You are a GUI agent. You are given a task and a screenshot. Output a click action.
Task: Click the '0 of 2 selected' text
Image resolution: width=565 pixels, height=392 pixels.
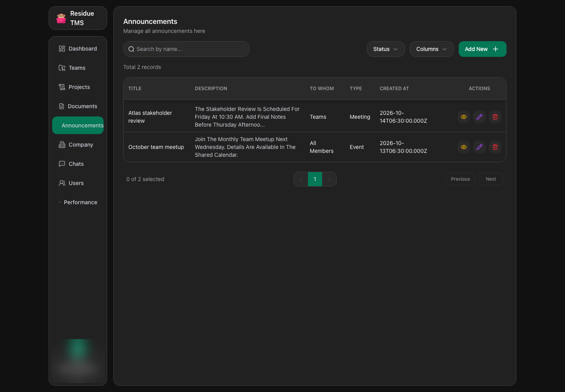tap(145, 179)
